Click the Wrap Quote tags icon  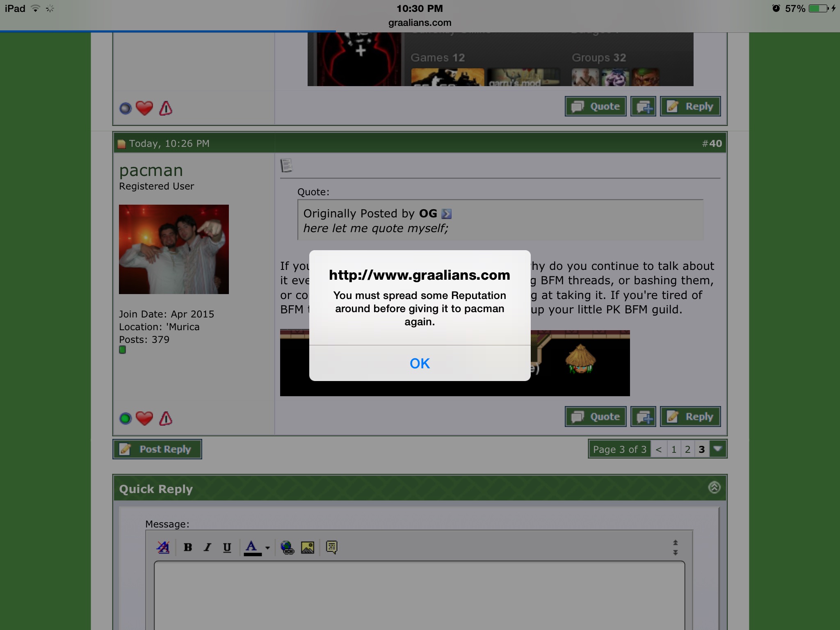click(x=331, y=547)
